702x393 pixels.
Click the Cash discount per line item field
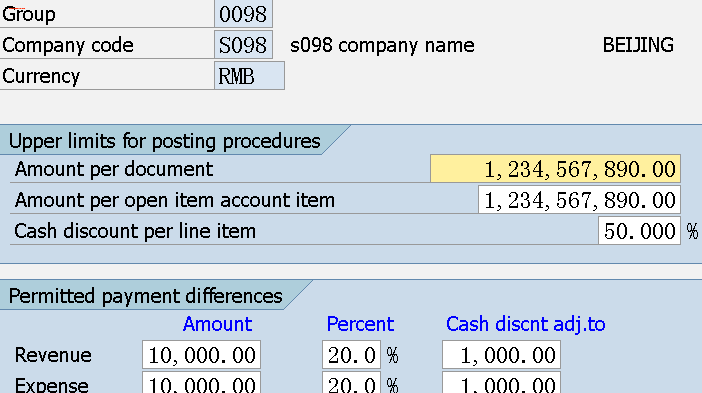click(639, 231)
